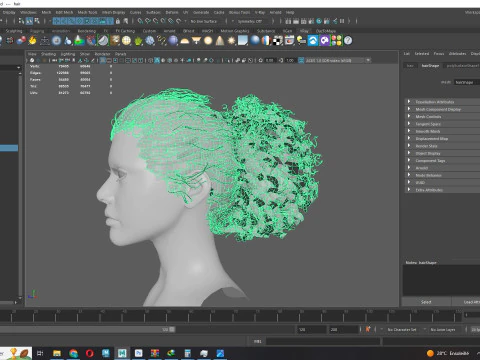Screen dimensions: 480x360
Task: Expand the Displacement Map section
Action: pos(442,138)
